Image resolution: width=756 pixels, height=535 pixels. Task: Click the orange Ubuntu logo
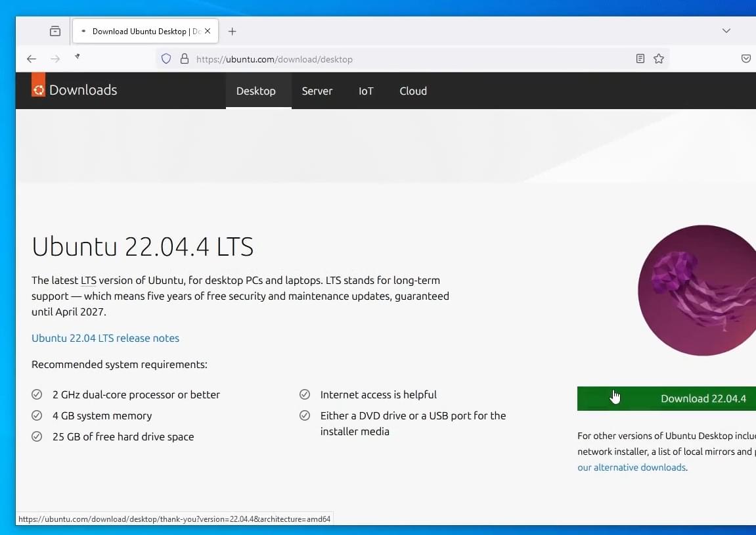pyautogui.click(x=39, y=85)
